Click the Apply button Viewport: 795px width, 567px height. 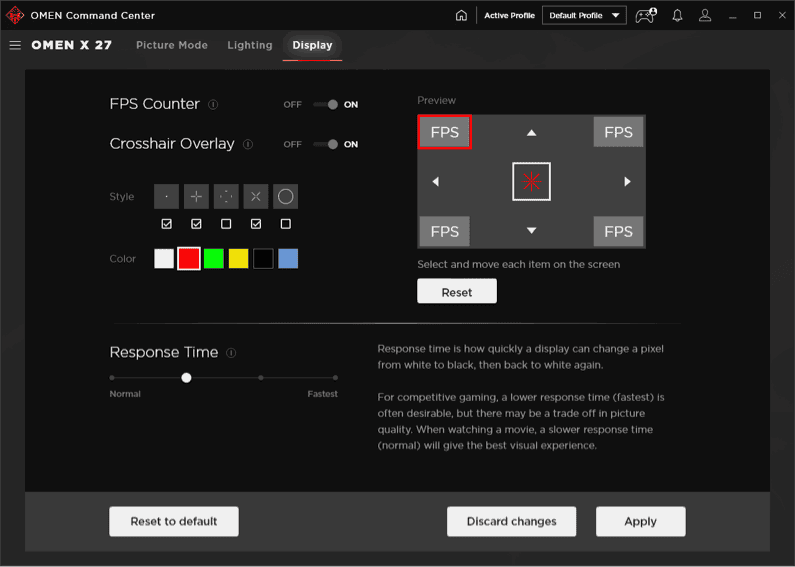pos(640,521)
